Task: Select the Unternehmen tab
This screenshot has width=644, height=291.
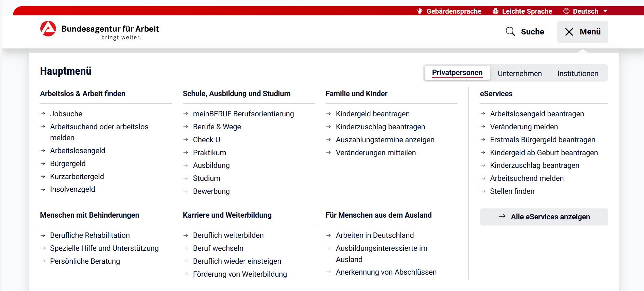Action: [x=519, y=73]
